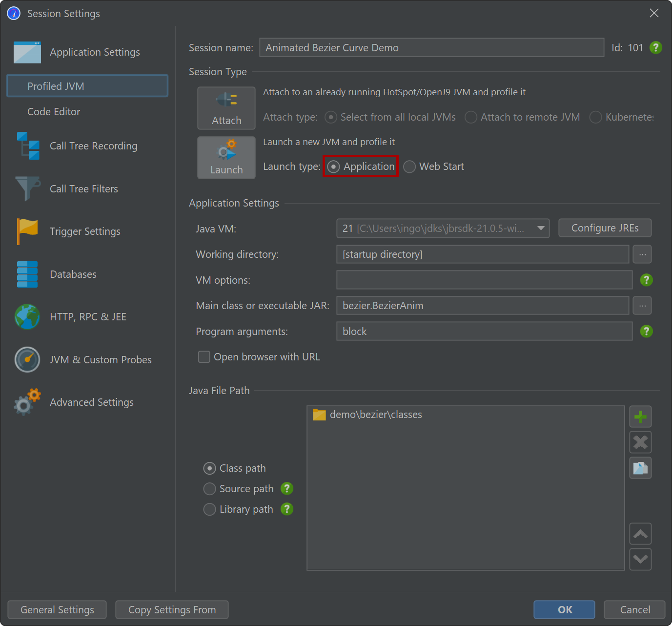
Task: Enable Open browser with URL checkbox
Action: pyautogui.click(x=204, y=357)
